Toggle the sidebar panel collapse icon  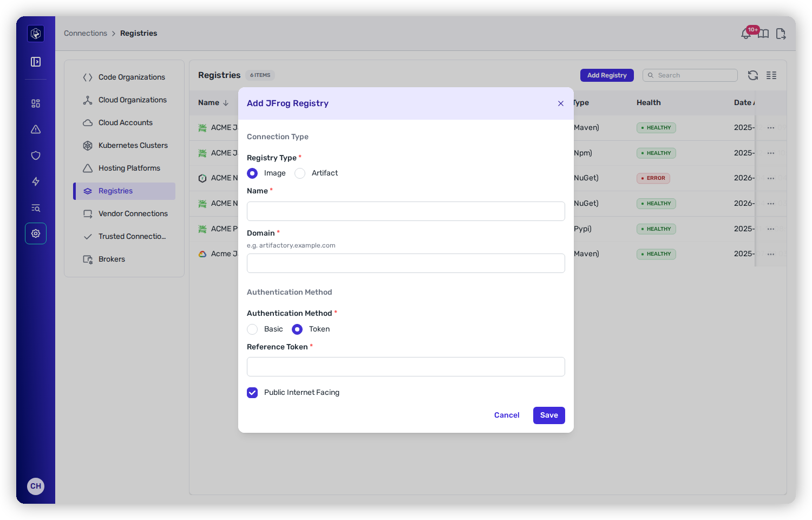coord(36,62)
